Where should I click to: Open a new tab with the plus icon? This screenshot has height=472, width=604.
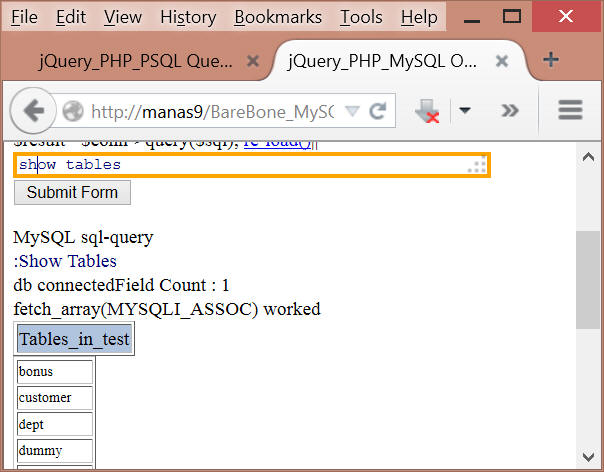point(550,60)
